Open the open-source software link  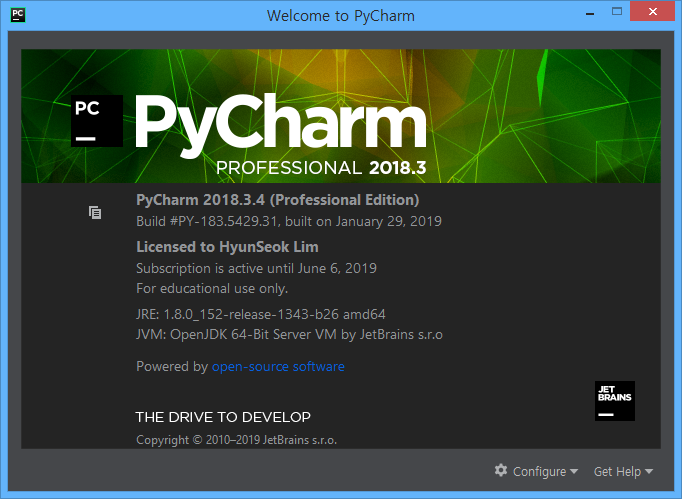click(x=278, y=366)
